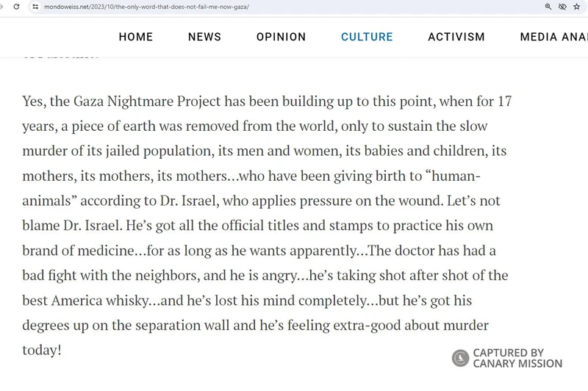Click the word "today!" ending the paragraph
This screenshot has height=391, width=588.
point(42,350)
